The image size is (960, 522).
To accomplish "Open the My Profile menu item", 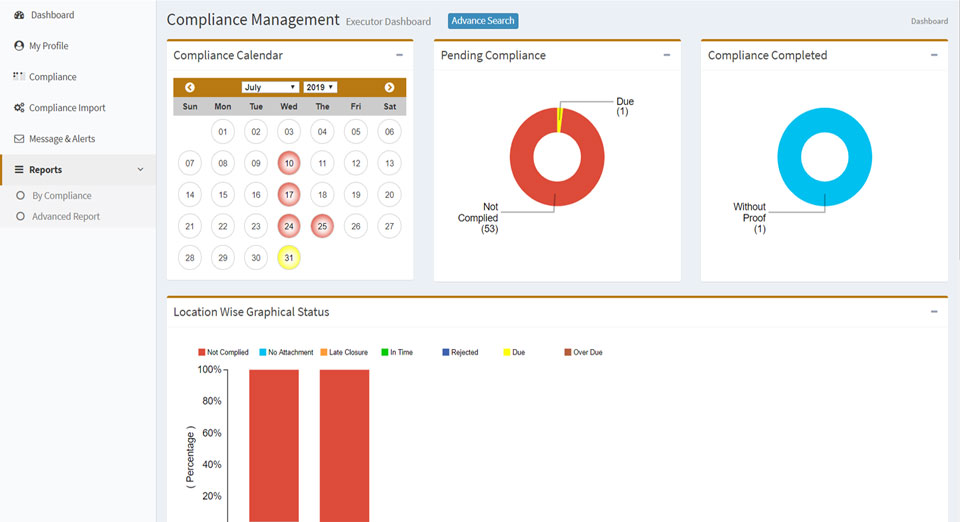I will 48,46.
